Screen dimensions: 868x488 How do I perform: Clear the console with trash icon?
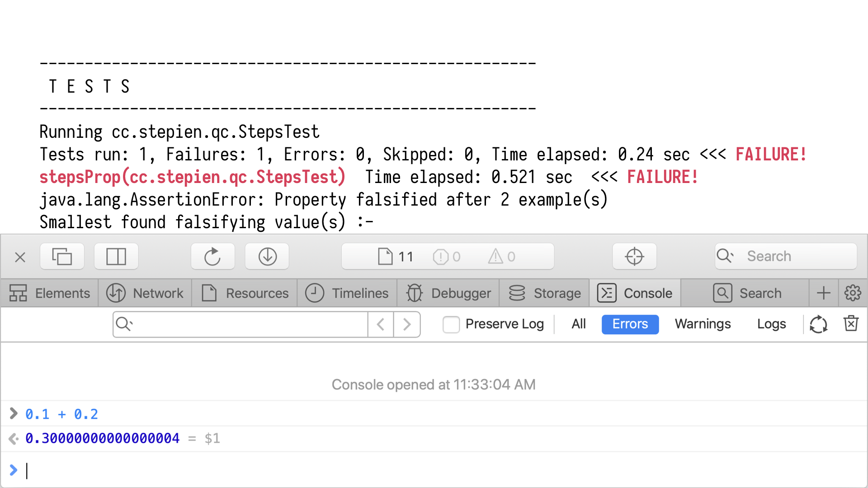pos(851,324)
